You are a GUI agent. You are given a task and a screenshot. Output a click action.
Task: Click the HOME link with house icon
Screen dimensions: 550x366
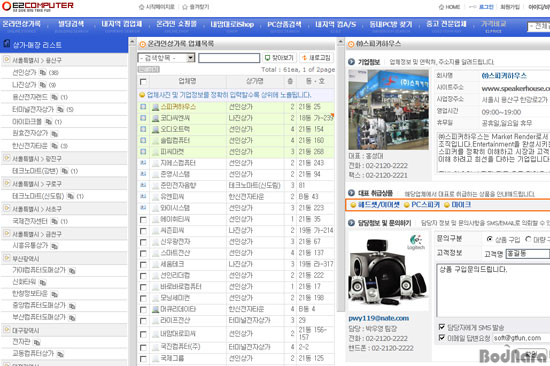tap(449, 7)
